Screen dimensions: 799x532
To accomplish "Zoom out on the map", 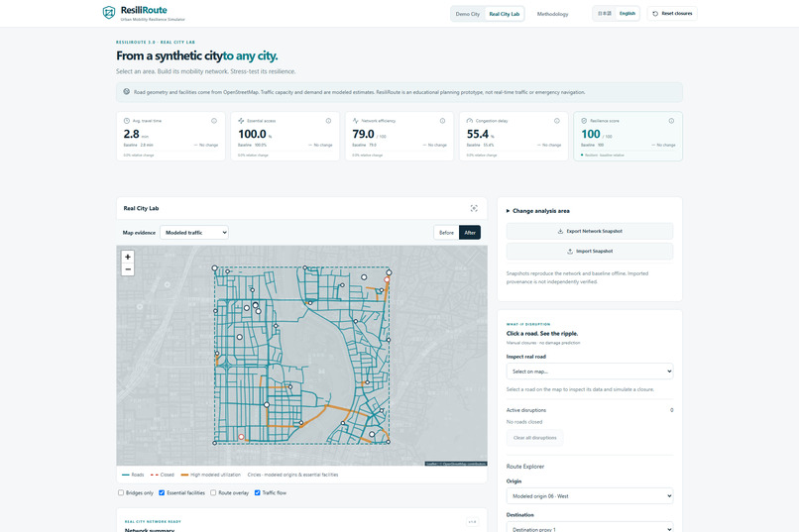I will tap(128, 269).
